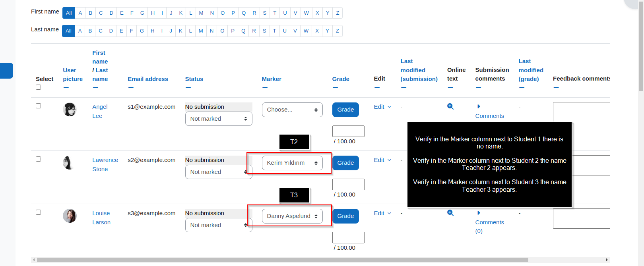
Task: Toggle the select-all checkbox
Action: tap(38, 87)
